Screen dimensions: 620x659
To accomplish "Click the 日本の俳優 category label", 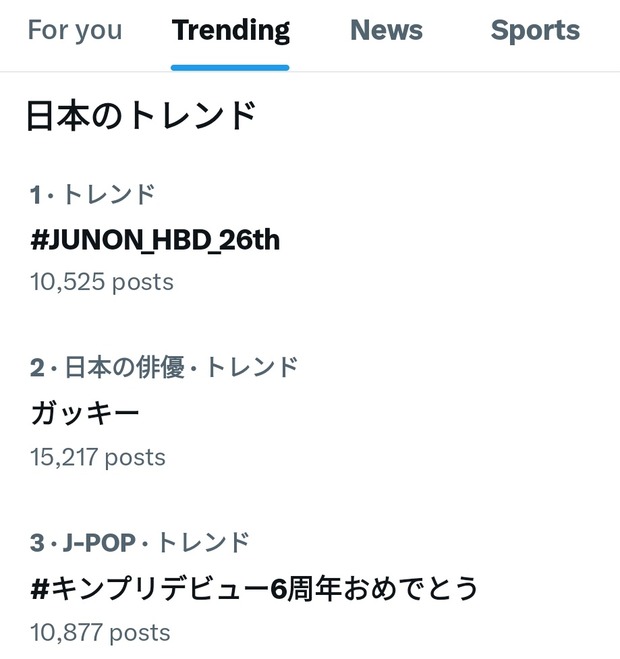I will pyautogui.click(x=124, y=367).
